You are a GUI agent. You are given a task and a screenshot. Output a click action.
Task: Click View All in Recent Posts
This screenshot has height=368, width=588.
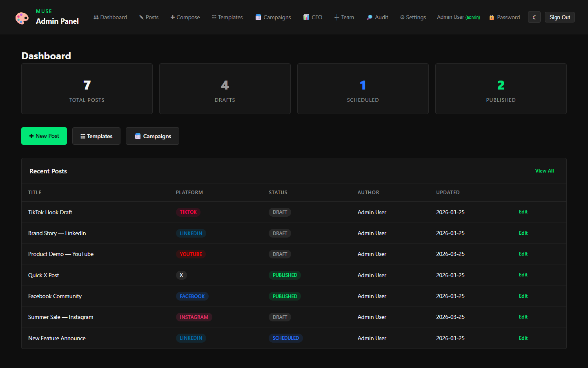(544, 171)
